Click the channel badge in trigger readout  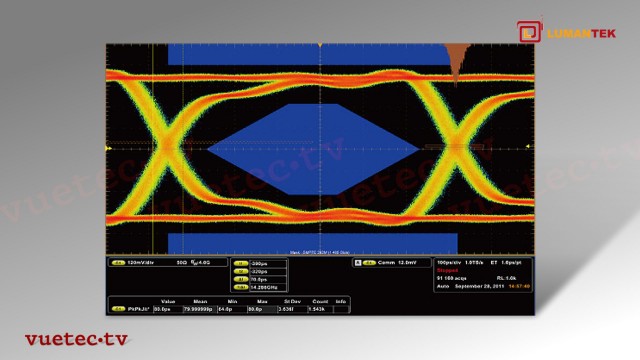tap(369, 263)
